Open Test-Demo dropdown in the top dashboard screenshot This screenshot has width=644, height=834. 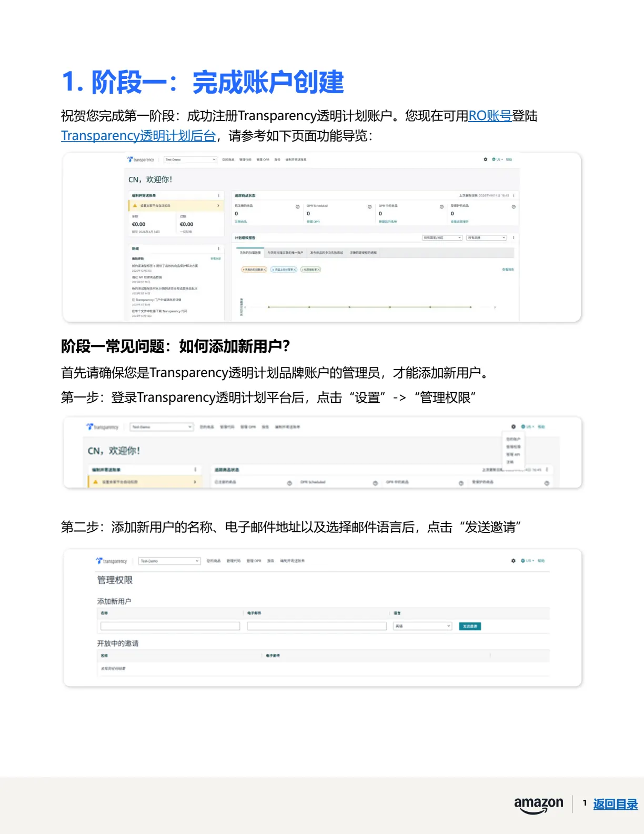[x=190, y=160]
